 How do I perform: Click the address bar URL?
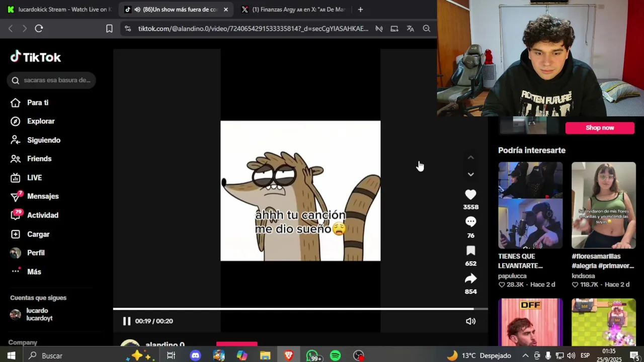tap(253, 29)
